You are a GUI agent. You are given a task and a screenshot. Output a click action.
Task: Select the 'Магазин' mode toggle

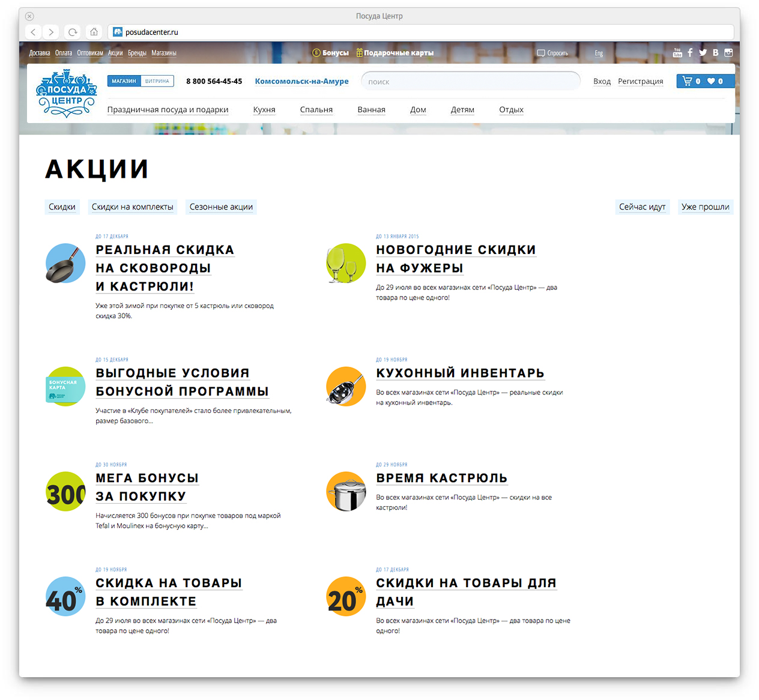pyautogui.click(x=124, y=81)
